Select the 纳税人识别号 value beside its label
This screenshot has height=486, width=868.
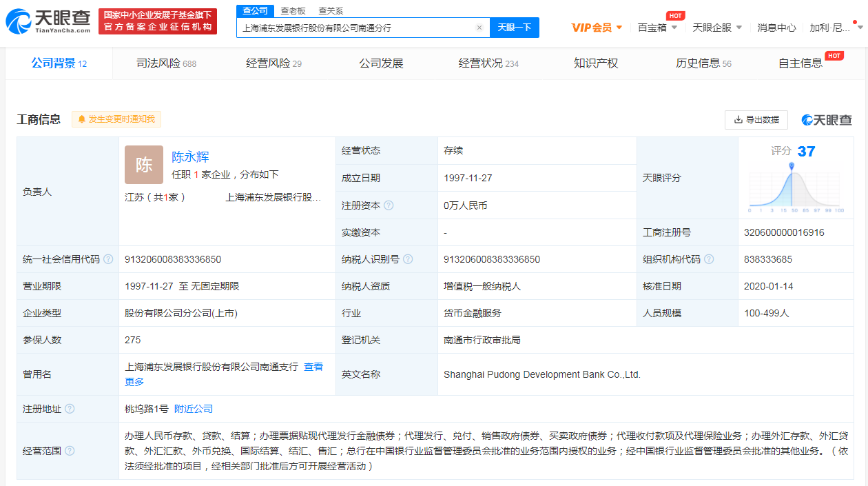pyautogui.click(x=492, y=259)
